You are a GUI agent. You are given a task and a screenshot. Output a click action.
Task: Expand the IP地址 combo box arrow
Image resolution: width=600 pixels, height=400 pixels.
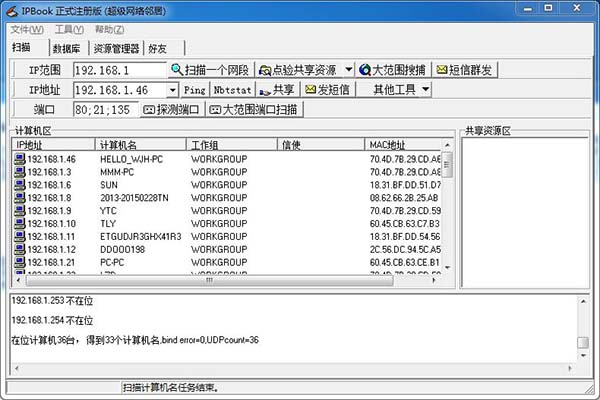[173, 90]
